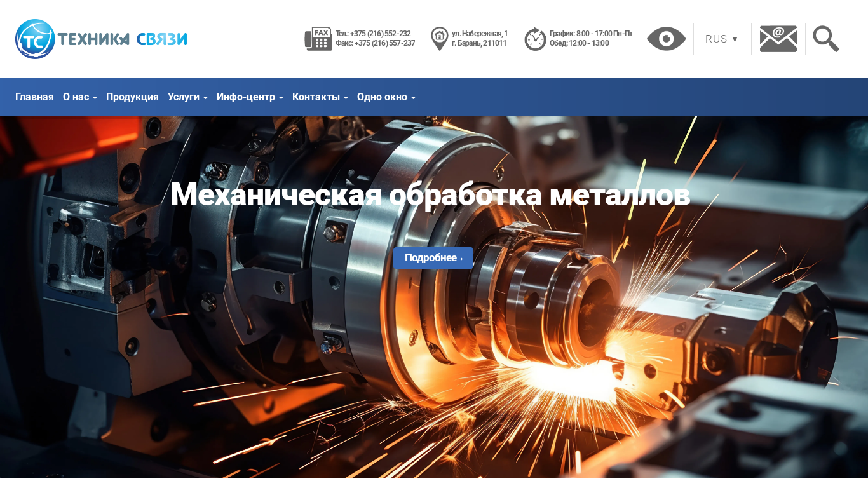Open the RUS language dropdown

[721, 39]
